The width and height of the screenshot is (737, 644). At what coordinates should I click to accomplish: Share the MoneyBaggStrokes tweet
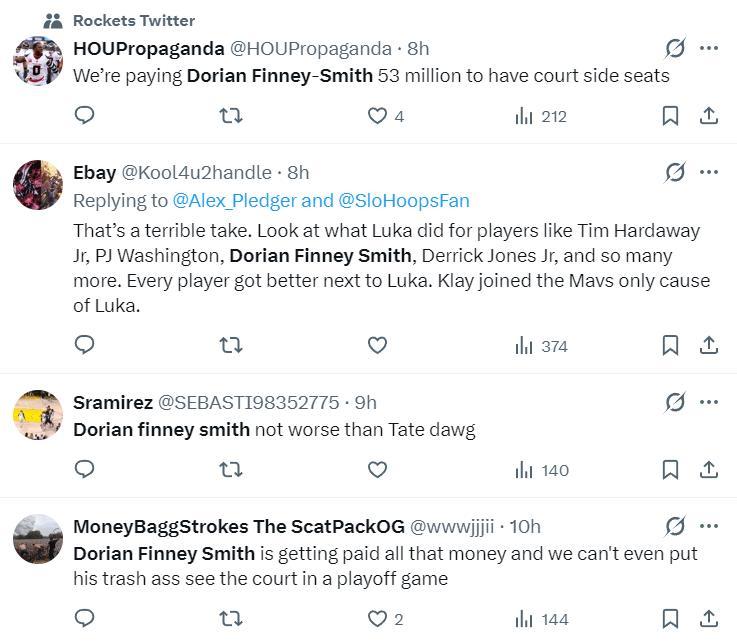[x=708, y=619]
